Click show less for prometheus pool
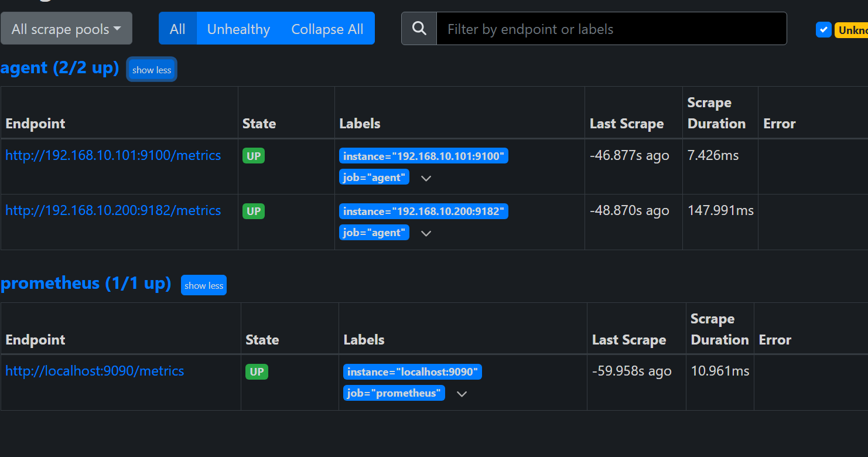Image resolution: width=868 pixels, height=457 pixels. [x=204, y=285]
